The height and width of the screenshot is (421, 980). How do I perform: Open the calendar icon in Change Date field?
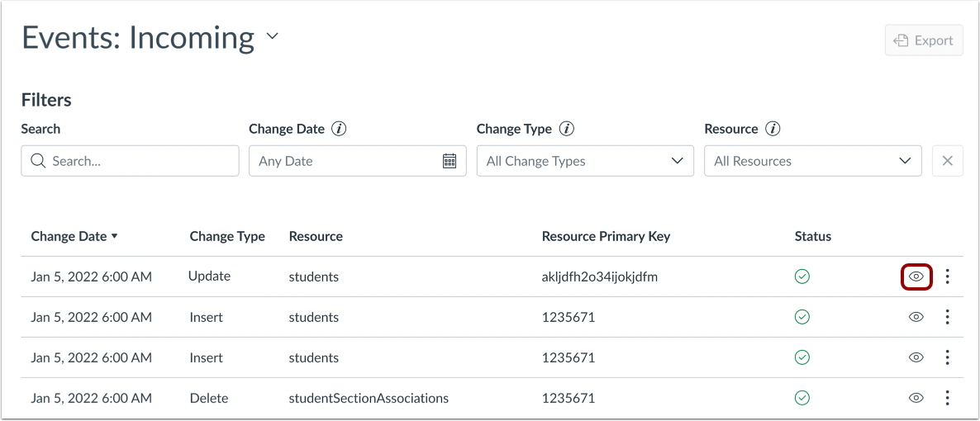click(450, 161)
